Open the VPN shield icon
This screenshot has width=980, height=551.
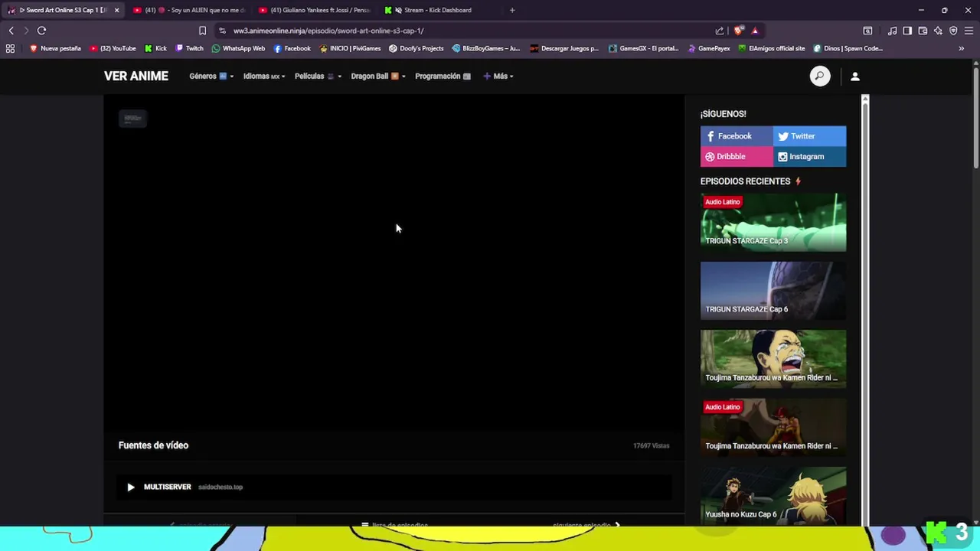(x=953, y=31)
